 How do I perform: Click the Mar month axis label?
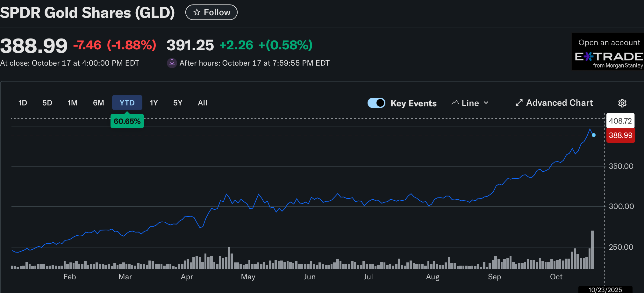click(125, 277)
